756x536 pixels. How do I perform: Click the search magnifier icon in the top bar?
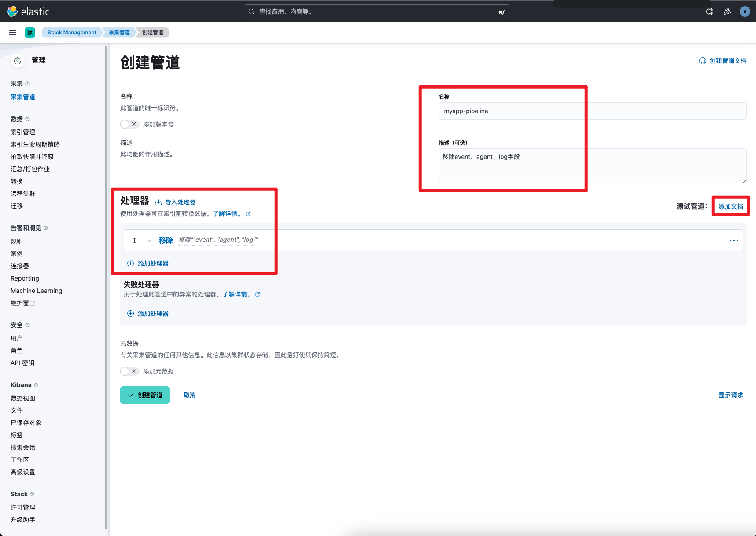(251, 11)
